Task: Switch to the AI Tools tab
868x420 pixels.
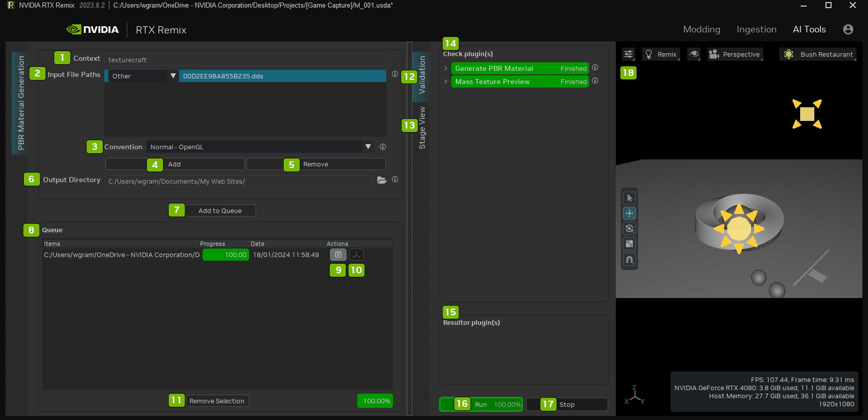Action: (809, 29)
